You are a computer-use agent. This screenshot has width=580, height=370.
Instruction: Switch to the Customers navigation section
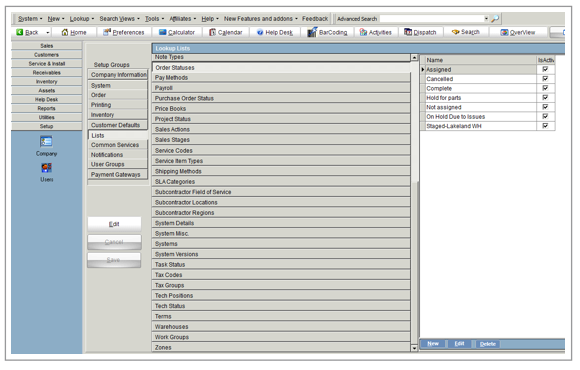47,54
